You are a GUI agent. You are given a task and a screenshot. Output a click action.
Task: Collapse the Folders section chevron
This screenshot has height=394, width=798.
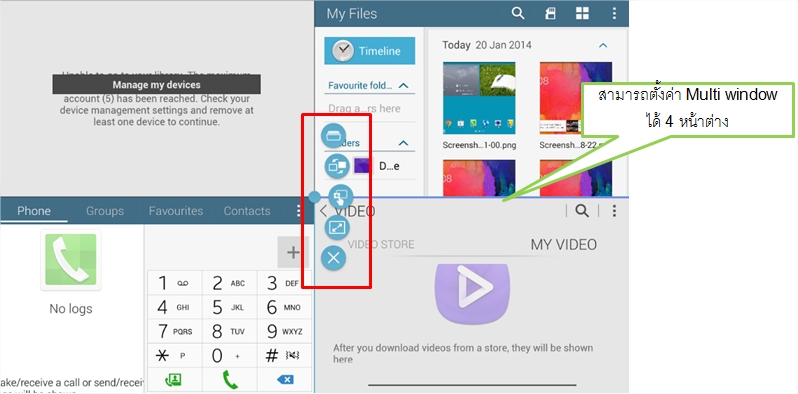(404, 143)
